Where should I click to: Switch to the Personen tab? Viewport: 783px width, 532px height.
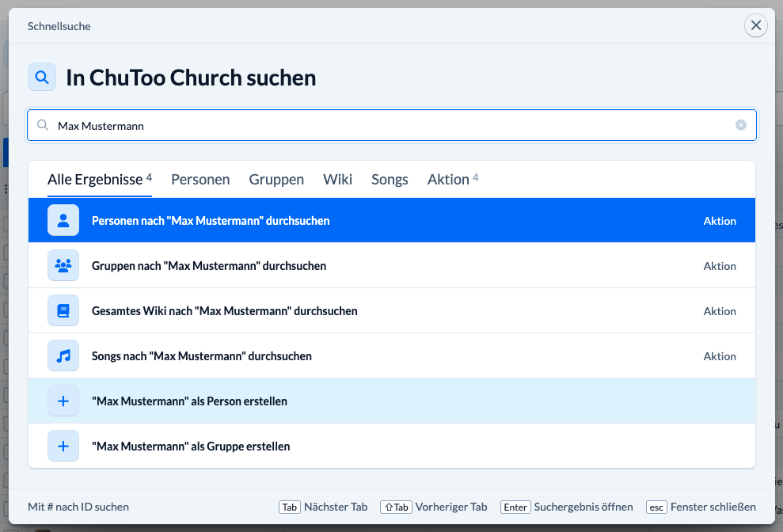click(200, 180)
